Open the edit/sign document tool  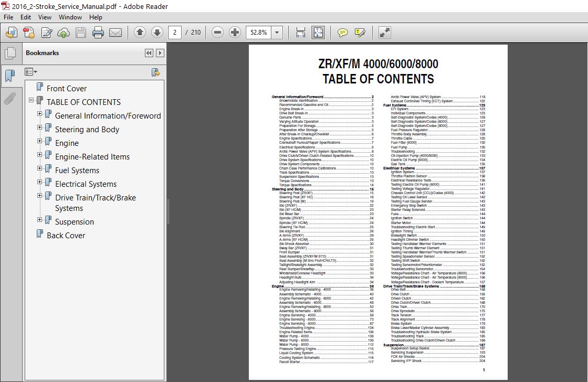pyautogui.click(x=47, y=33)
